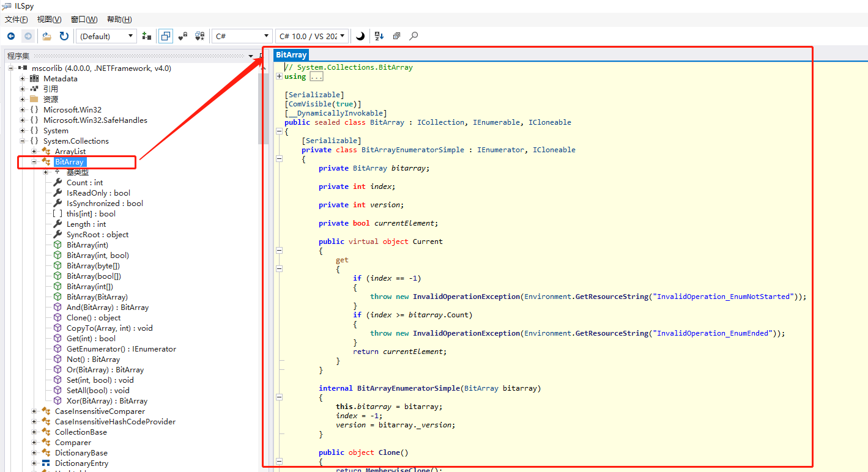Sort assembly list with the A-Z icon
The height and width of the screenshot is (472, 868).
click(379, 36)
